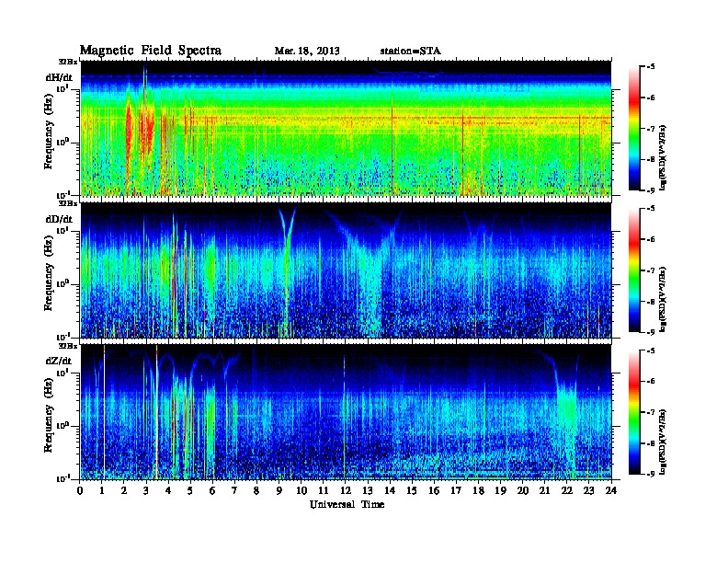Click hour tick label 8 on time axis

pyautogui.click(x=256, y=491)
